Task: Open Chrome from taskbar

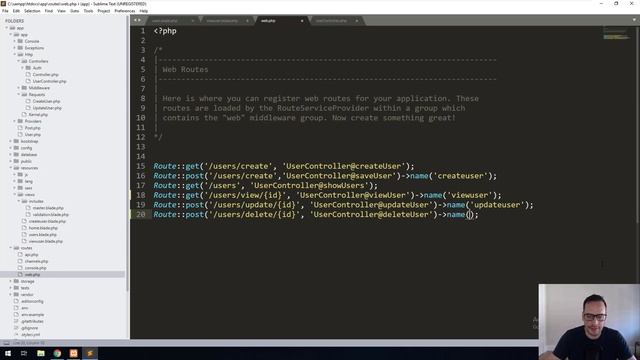Action: pyautogui.click(x=57, y=353)
